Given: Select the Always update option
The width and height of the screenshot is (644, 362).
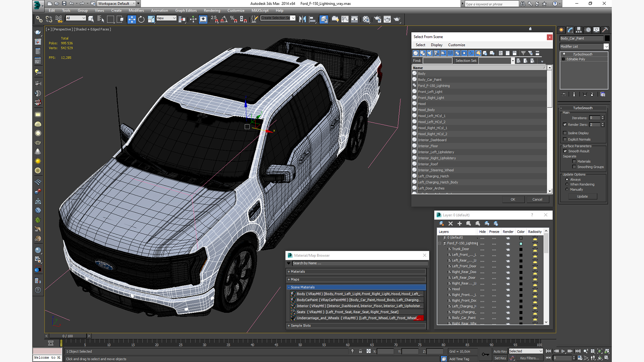Looking at the screenshot, I should pyautogui.click(x=567, y=179).
